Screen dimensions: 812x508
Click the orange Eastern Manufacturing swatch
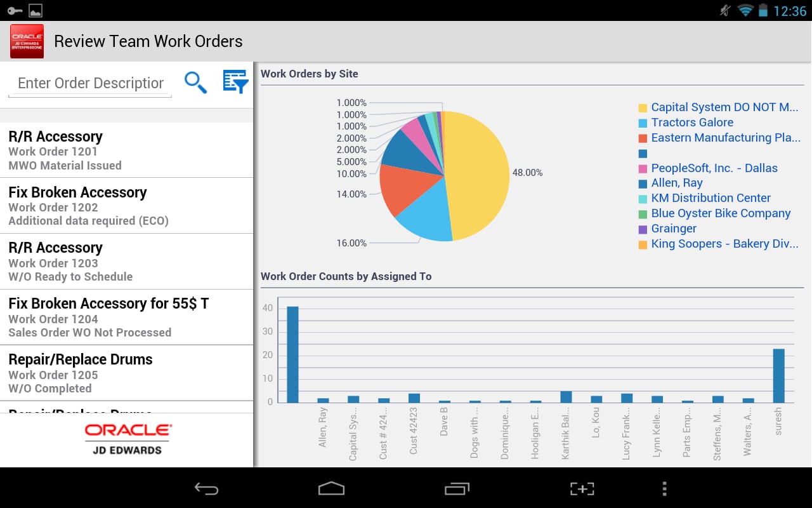coord(643,138)
